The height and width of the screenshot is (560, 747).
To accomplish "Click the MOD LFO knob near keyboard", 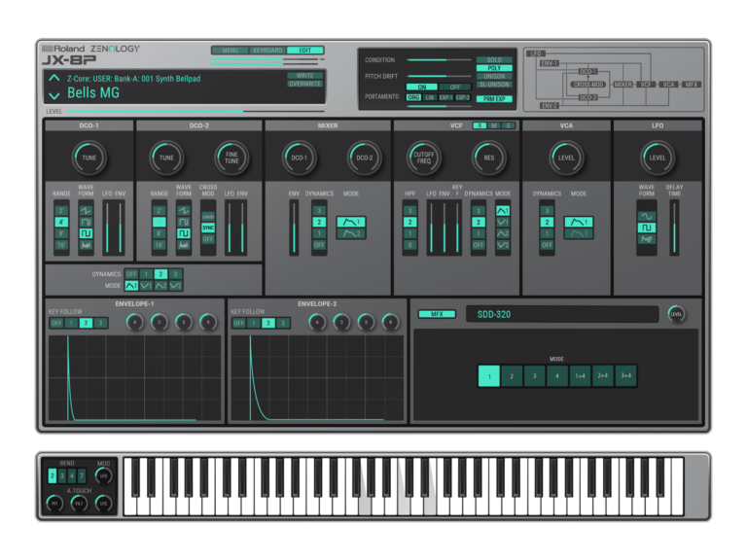I will pos(103,475).
